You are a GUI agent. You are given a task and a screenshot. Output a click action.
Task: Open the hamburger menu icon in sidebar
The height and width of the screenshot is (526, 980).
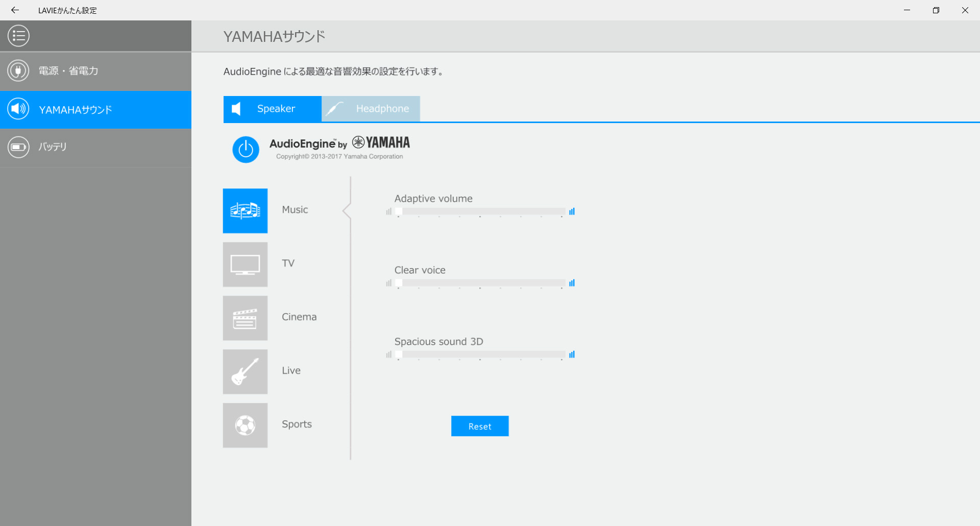[x=18, y=36]
